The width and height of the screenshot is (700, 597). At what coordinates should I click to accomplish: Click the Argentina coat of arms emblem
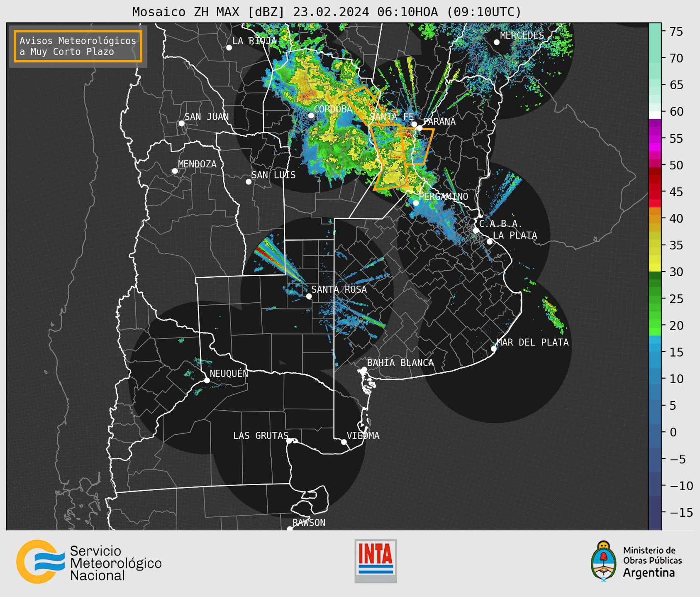click(x=603, y=561)
